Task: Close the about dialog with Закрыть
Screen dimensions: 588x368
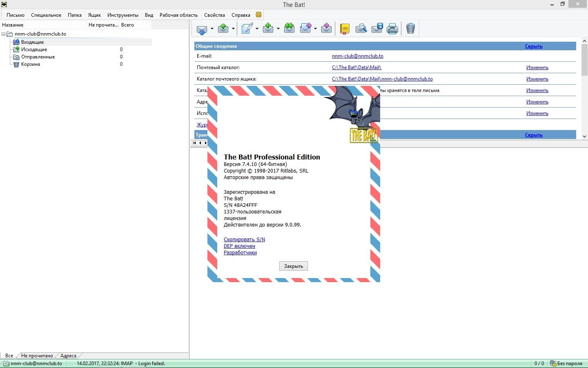Action: [294, 266]
